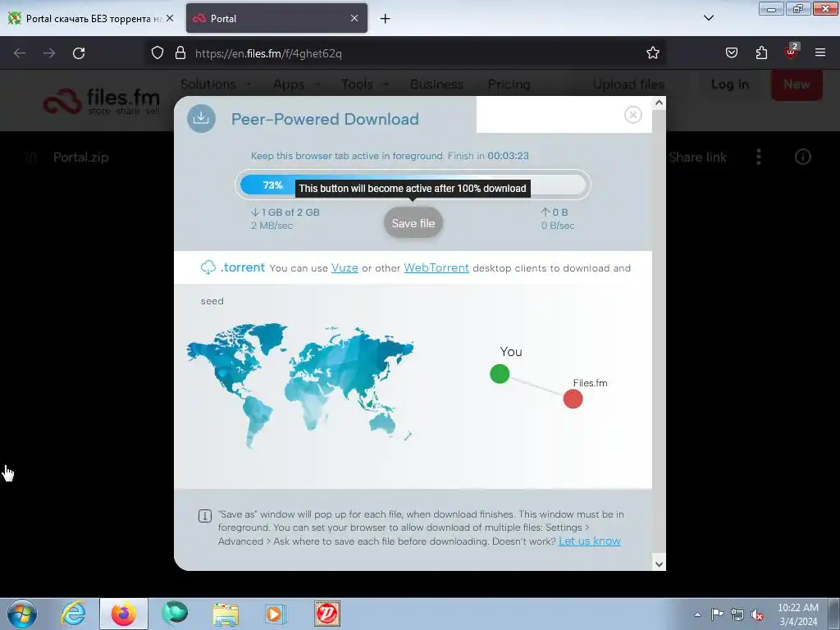
Task: Click the Save file button
Action: (x=413, y=223)
